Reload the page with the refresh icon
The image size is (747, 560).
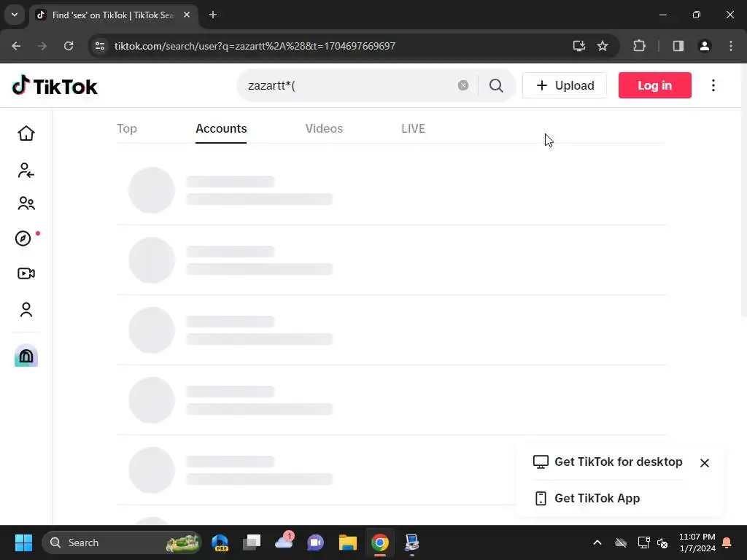(69, 46)
